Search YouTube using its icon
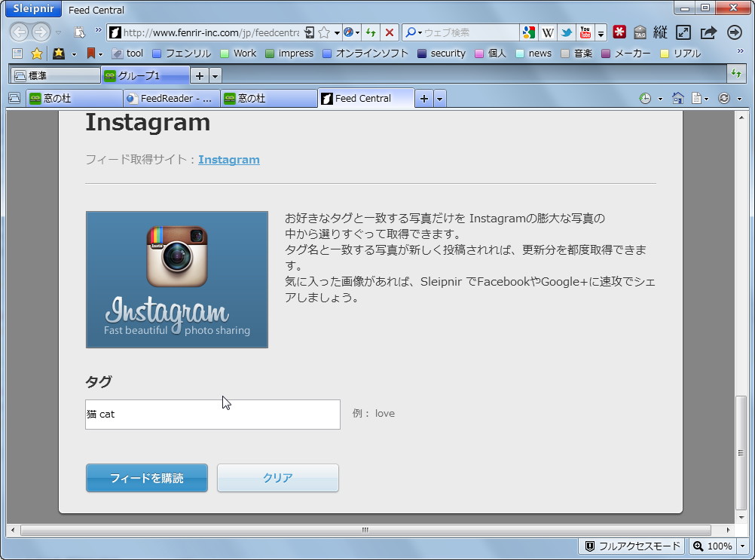 [x=585, y=32]
